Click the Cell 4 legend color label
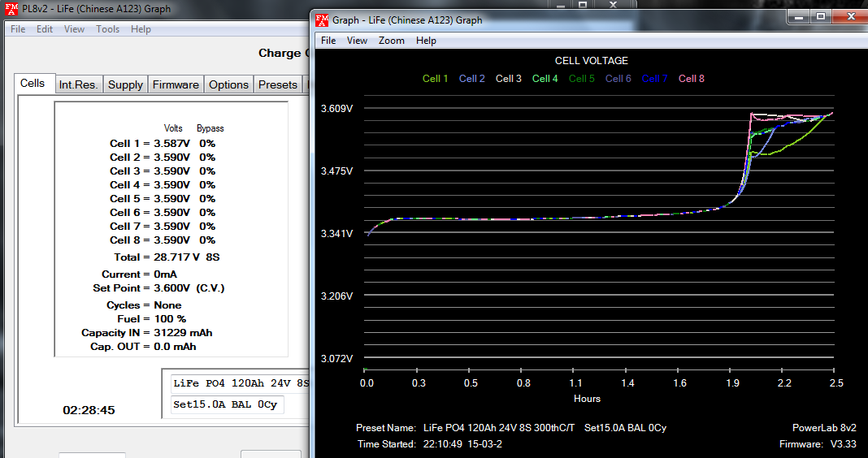This screenshot has width=868, height=458. pyautogui.click(x=545, y=79)
